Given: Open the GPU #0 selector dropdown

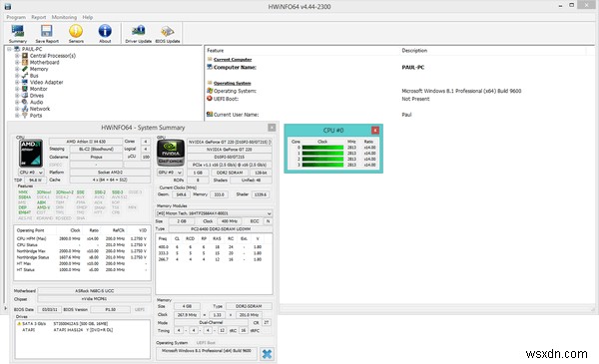Looking at the screenshot, I should pyautogui.click(x=171, y=173).
